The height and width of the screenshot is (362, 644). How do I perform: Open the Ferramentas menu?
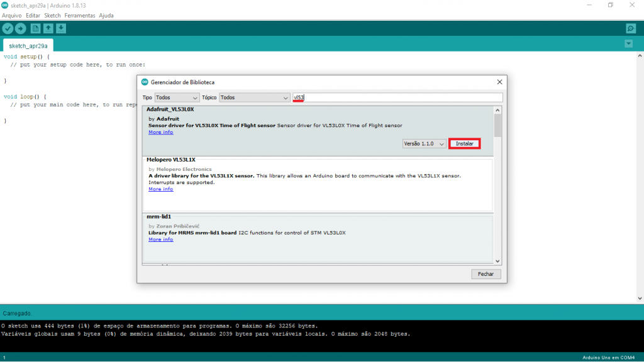click(x=79, y=15)
